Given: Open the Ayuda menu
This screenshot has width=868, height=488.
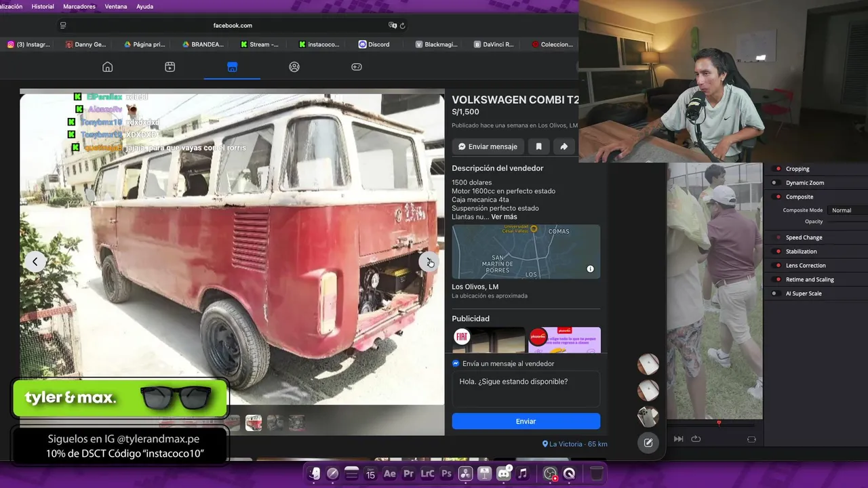Looking at the screenshot, I should [x=144, y=6].
